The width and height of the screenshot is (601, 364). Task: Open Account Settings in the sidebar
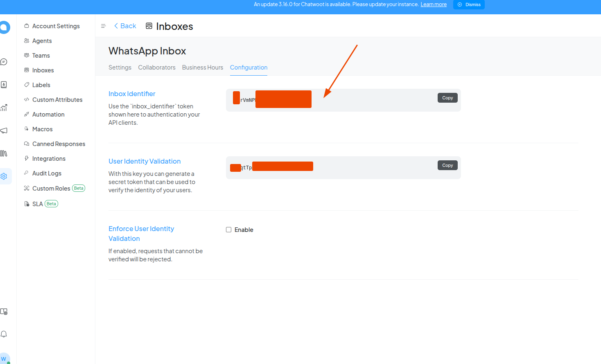56,26
